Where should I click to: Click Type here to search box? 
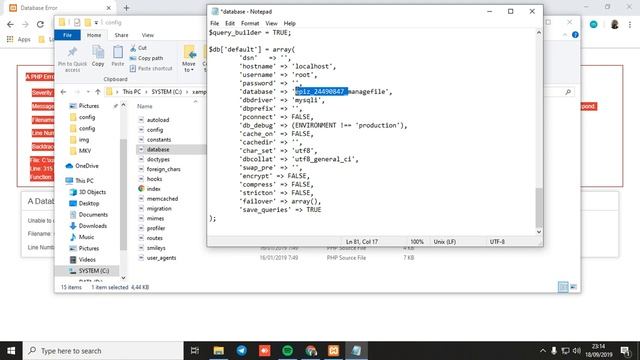103,351
